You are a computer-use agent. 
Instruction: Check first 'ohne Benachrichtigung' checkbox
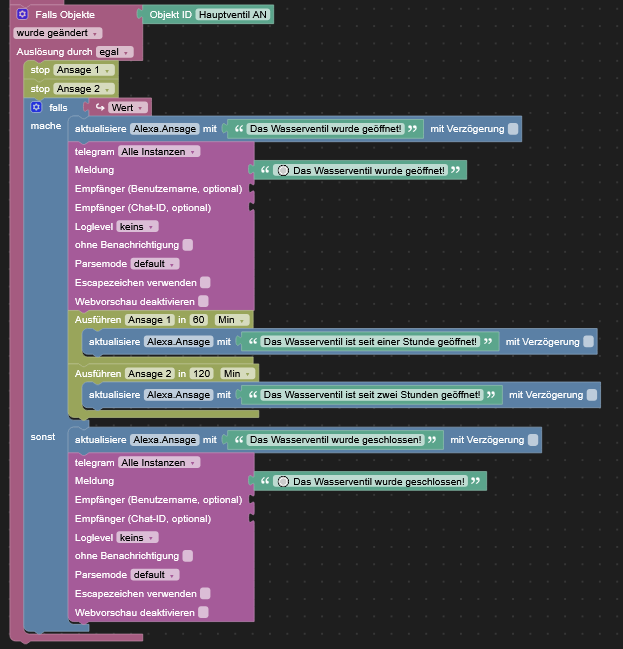188,245
